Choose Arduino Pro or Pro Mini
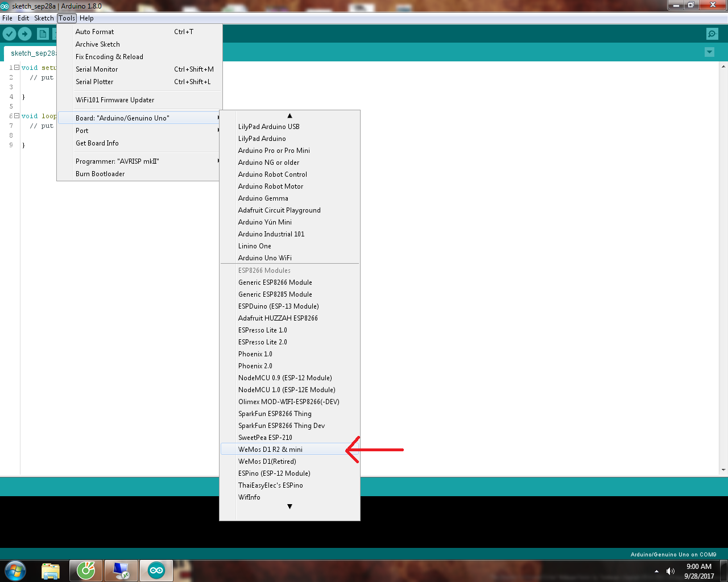The width and height of the screenshot is (728, 582). click(289, 151)
